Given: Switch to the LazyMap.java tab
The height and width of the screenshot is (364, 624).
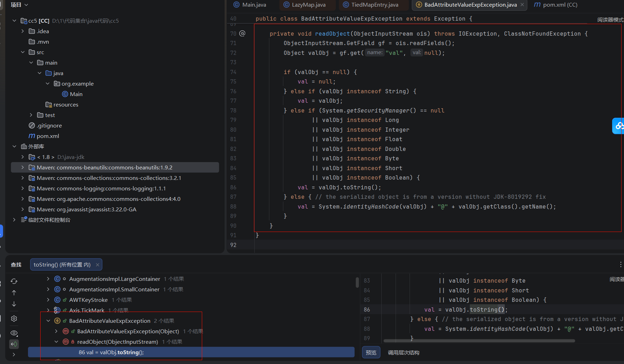Looking at the screenshot, I should (x=308, y=5).
